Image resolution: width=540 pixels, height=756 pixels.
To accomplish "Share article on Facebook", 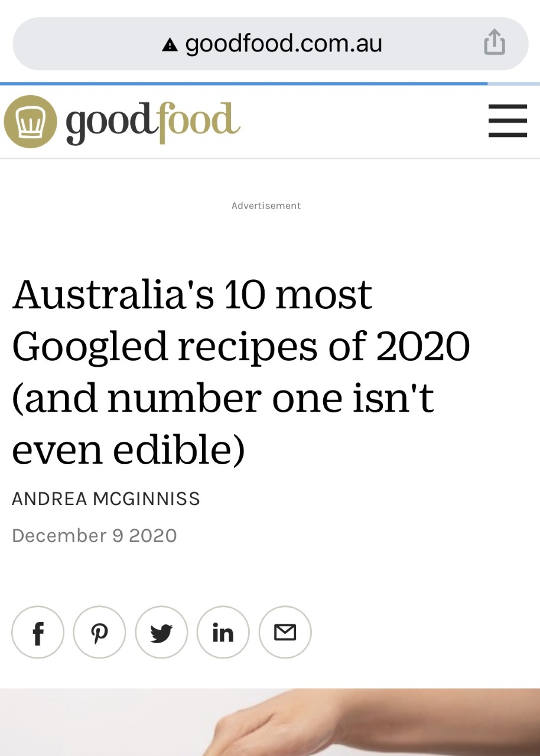I will pos(38,633).
